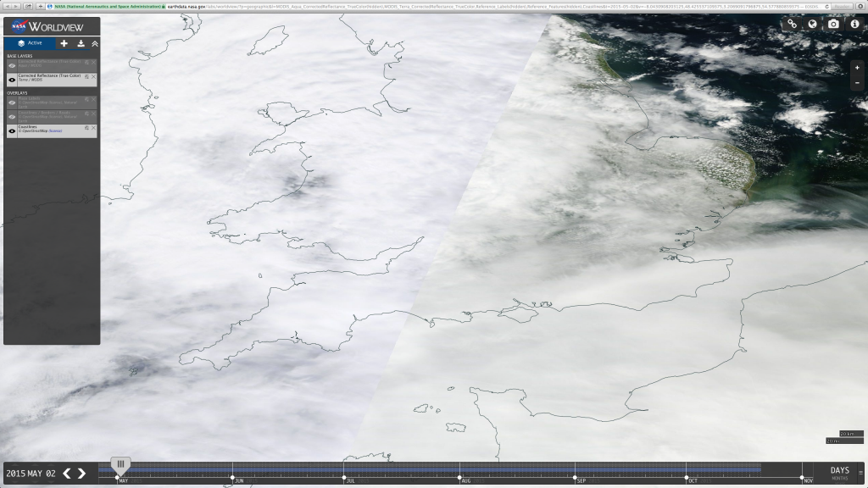This screenshot has height=488, width=868.
Task: Step to previous day arrow
Action: [x=67, y=473]
